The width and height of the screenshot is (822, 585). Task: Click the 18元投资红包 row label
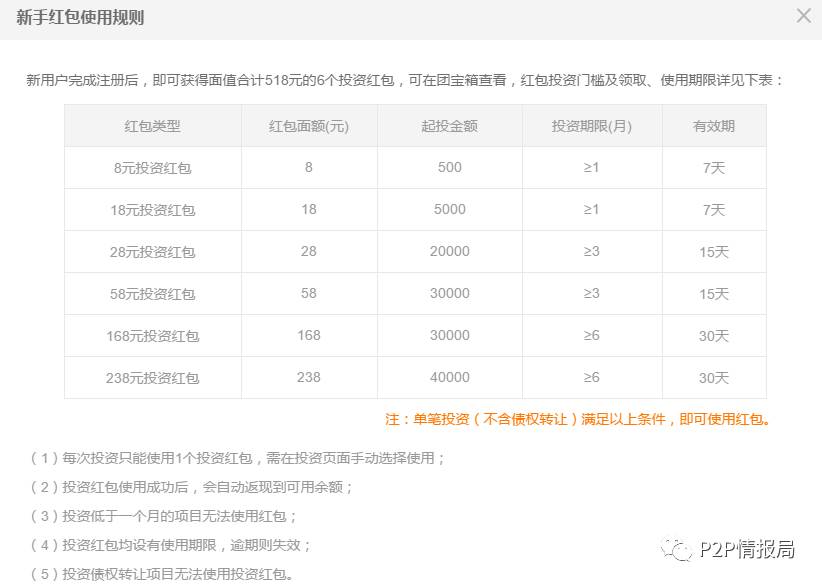[153, 210]
